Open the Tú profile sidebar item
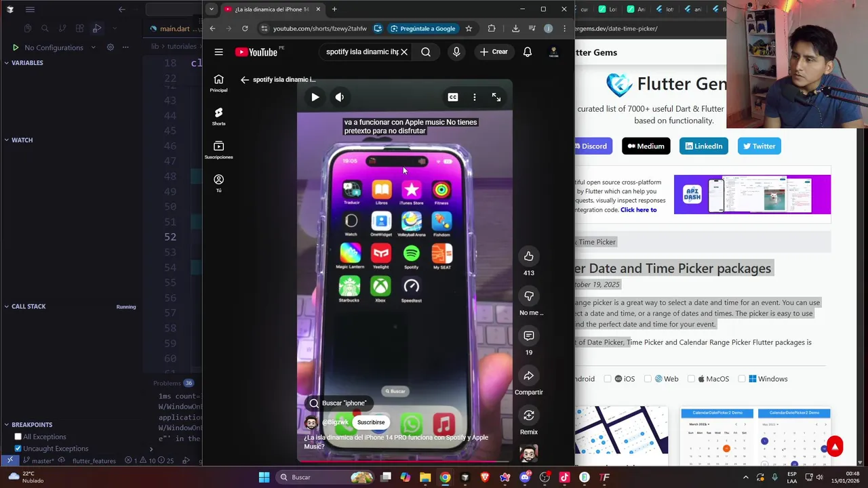 pyautogui.click(x=218, y=183)
